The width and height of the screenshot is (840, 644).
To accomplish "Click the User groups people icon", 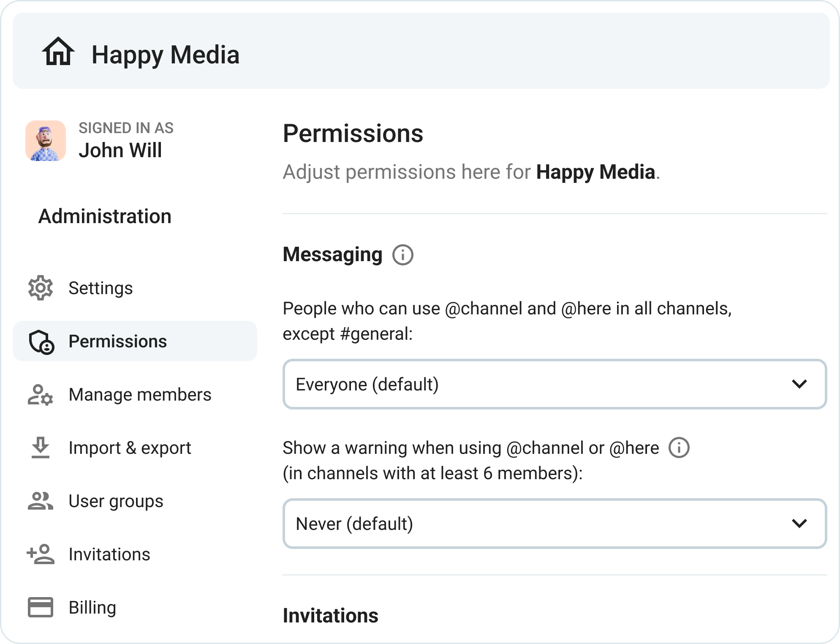I will point(41,501).
